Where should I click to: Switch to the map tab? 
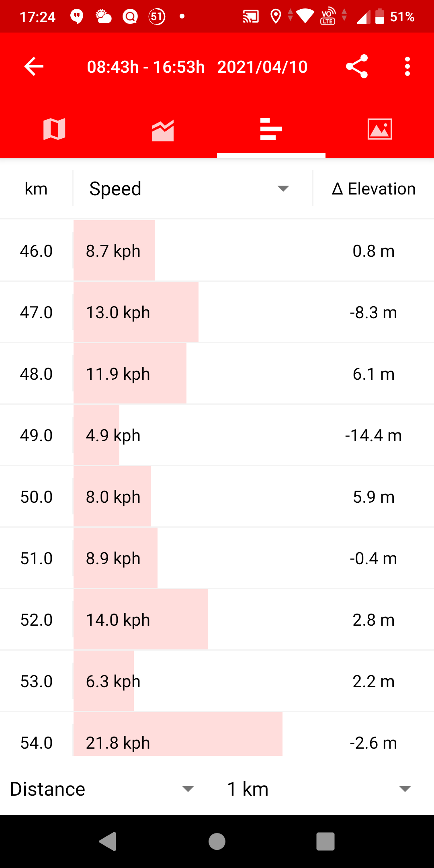54,129
